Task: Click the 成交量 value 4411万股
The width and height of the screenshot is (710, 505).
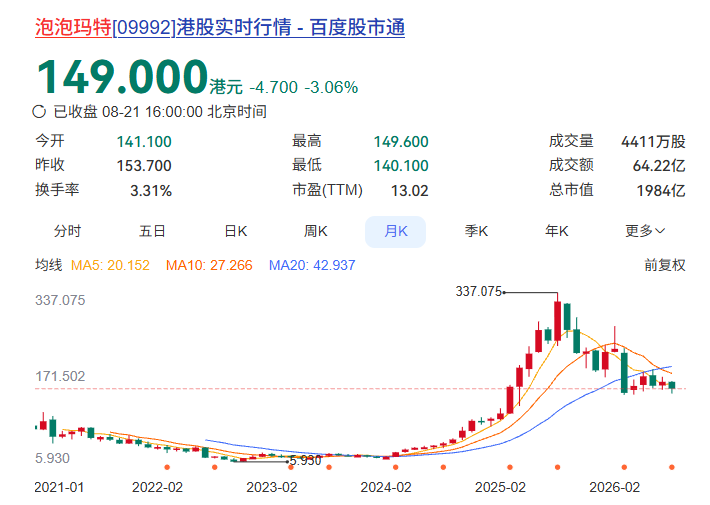Action: point(653,142)
